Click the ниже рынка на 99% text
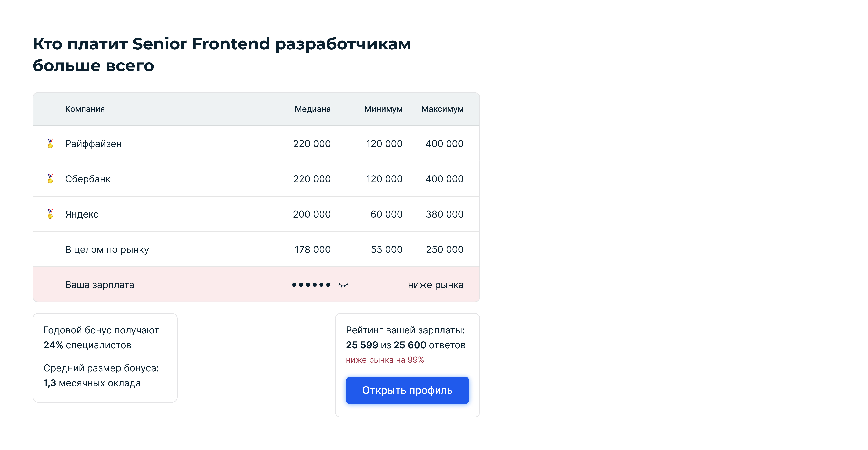 [x=385, y=360]
